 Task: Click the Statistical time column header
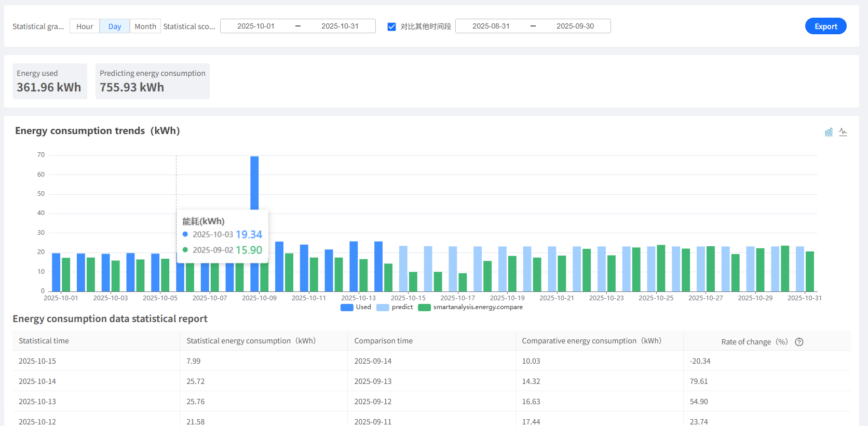tap(96, 341)
